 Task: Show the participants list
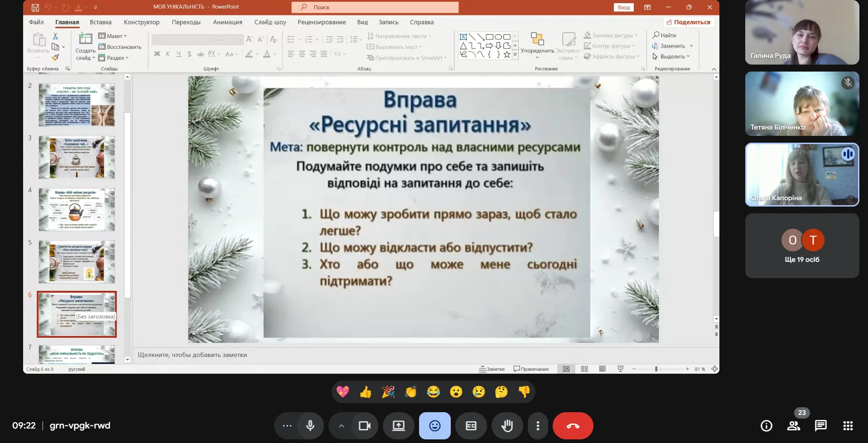click(x=793, y=426)
